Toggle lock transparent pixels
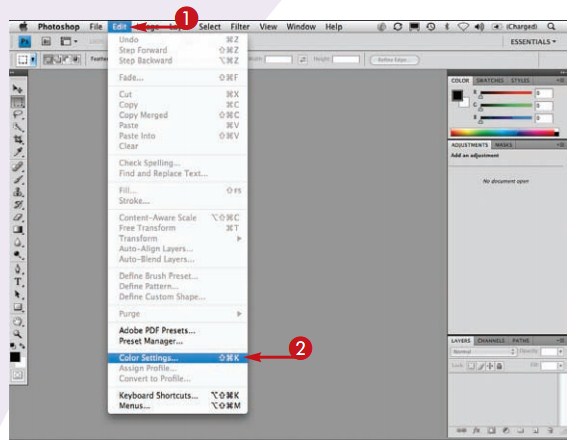 (x=472, y=366)
